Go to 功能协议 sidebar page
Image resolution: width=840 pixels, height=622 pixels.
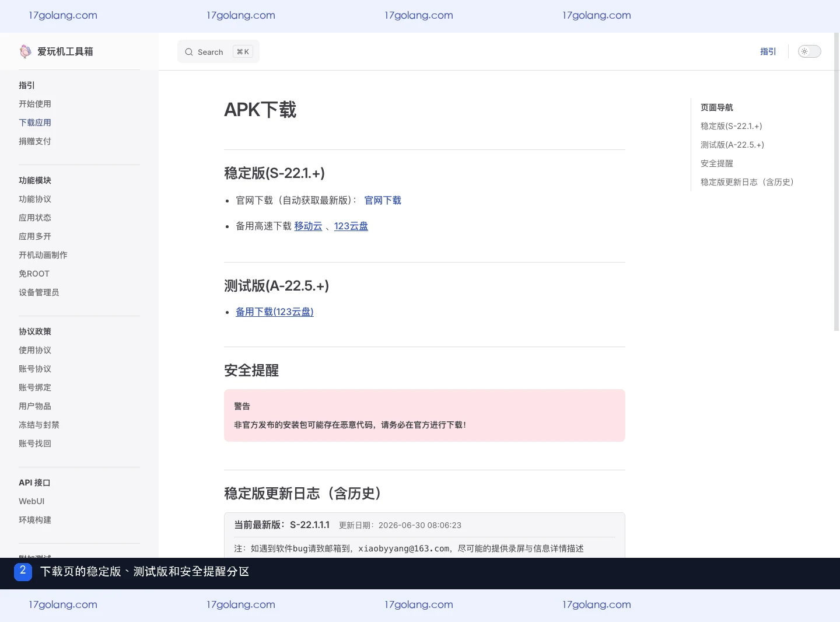pyautogui.click(x=35, y=199)
